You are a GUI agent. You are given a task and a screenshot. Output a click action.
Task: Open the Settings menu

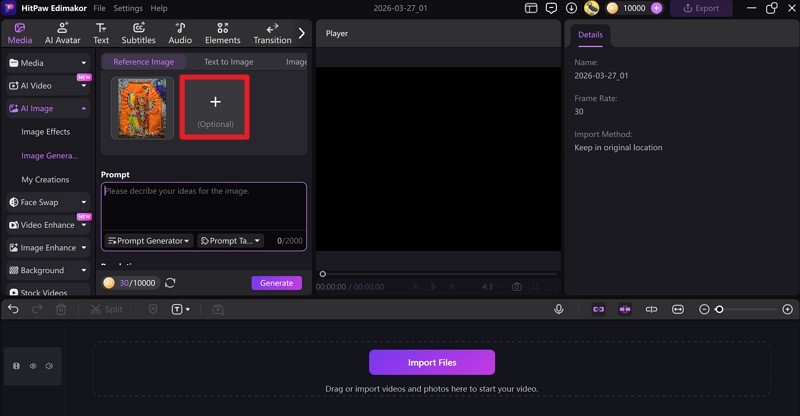(x=127, y=8)
